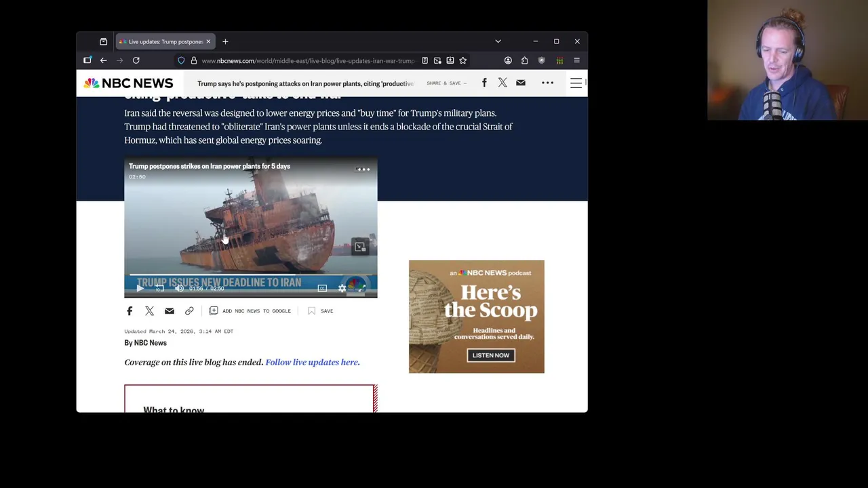Click the 'What to know' box heading
Image resolution: width=868 pixels, height=488 pixels.
pos(174,409)
